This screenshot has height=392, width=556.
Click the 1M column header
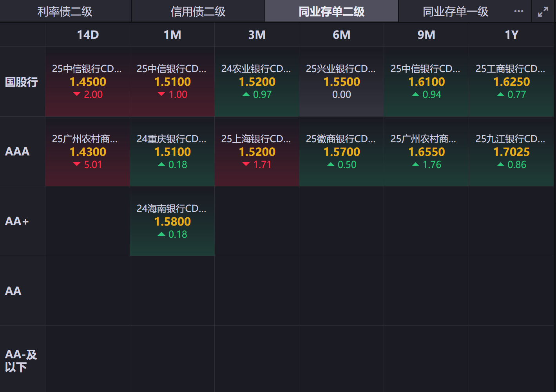point(172,35)
